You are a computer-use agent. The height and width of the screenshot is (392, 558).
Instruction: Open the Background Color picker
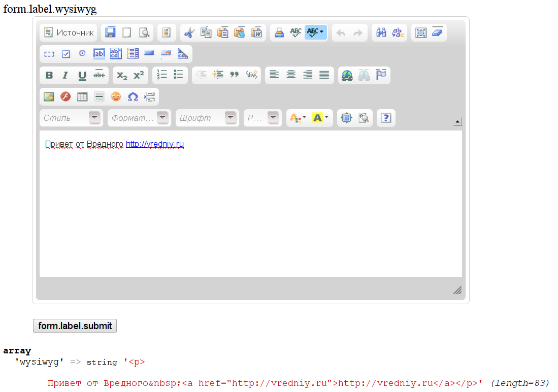point(320,118)
